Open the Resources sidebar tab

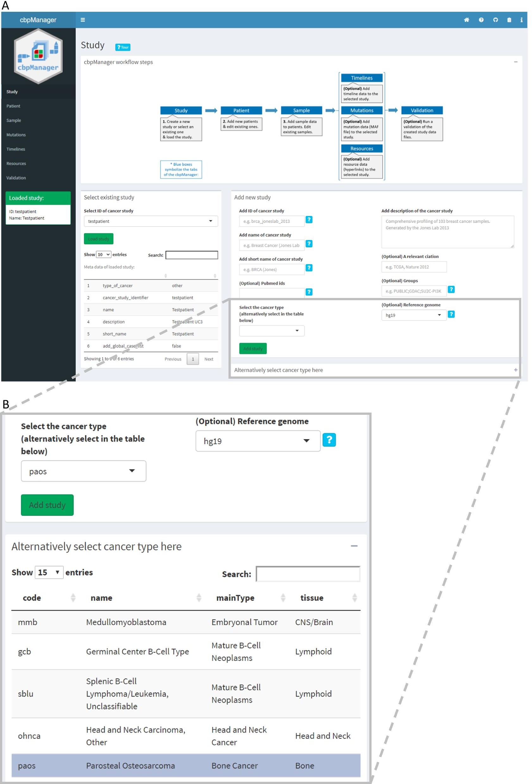click(x=38, y=163)
